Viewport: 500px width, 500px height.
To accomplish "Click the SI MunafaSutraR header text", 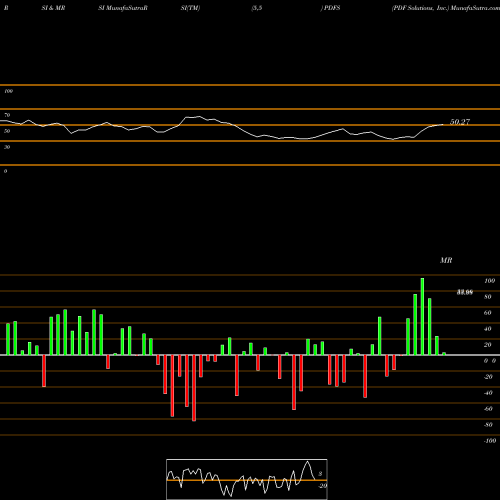I will [123, 8].
